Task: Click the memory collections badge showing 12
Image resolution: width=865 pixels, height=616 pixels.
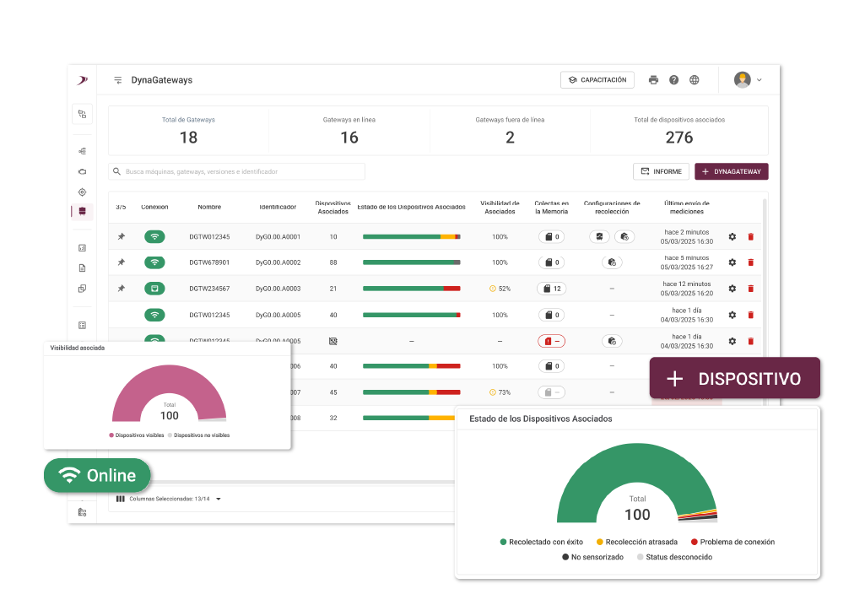Action: point(552,289)
